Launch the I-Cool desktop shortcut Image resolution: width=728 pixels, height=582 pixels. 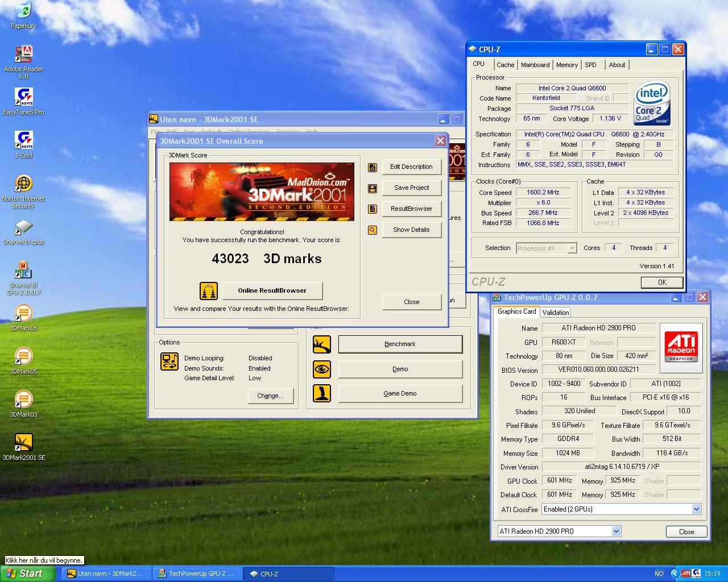pyautogui.click(x=23, y=140)
